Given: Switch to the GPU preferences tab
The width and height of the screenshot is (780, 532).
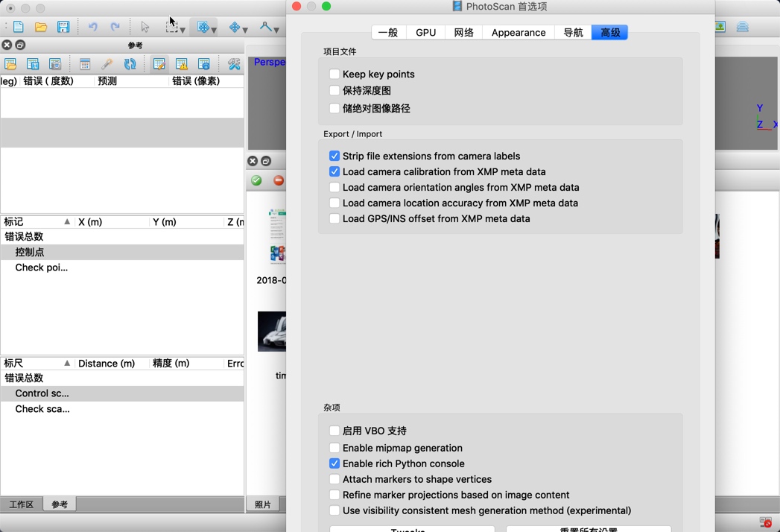Looking at the screenshot, I should pos(425,32).
